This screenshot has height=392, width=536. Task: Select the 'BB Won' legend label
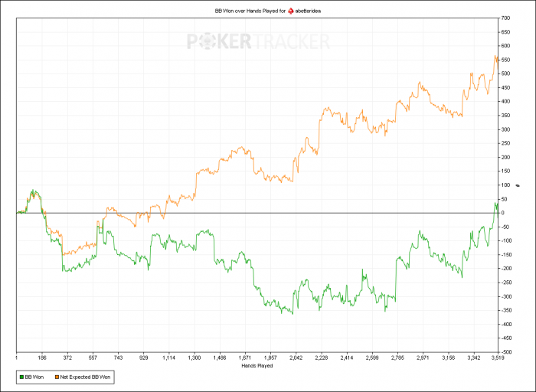coord(34,377)
